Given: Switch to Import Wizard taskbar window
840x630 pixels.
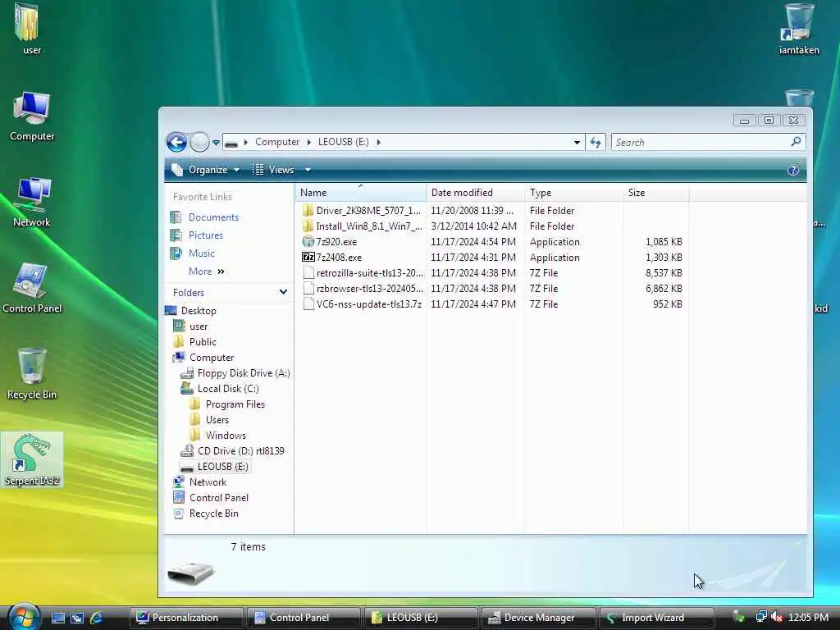Looking at the screenshot, I should click(656, 618).
